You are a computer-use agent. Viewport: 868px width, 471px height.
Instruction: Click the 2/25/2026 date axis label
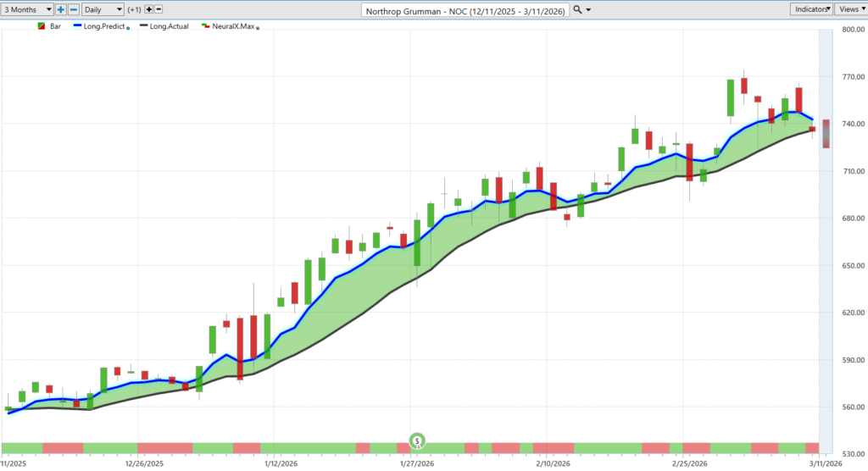(690, 463)
